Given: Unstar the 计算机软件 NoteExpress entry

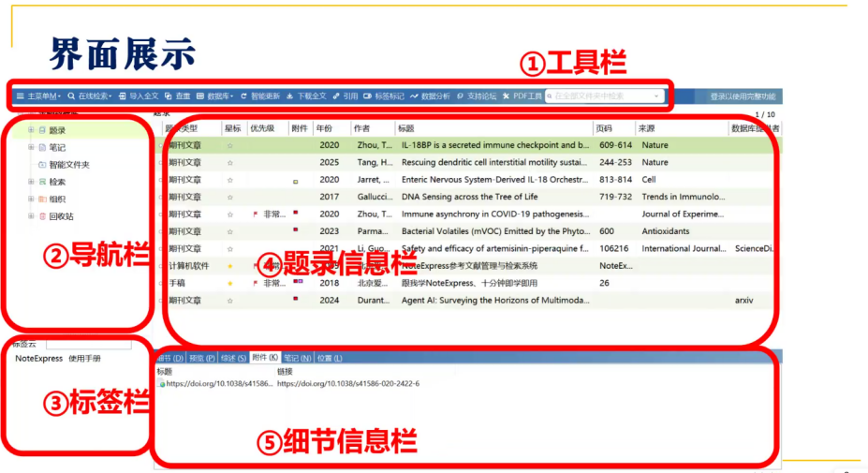Looking at the screenshot, I should (230, 266).
